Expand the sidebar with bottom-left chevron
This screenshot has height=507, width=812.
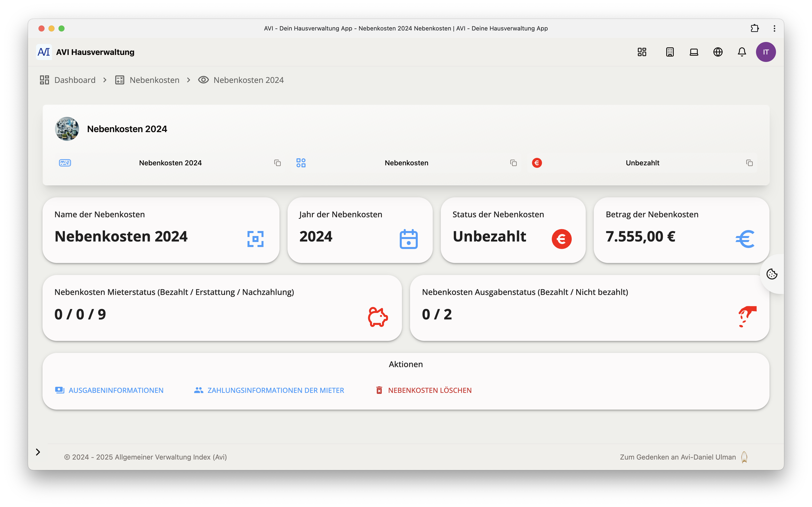pos(38,452)
